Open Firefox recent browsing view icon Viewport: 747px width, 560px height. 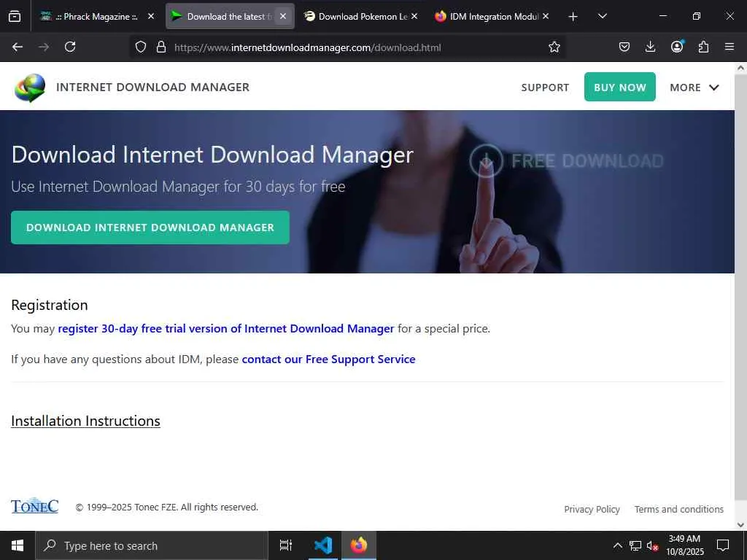point(15,17)
